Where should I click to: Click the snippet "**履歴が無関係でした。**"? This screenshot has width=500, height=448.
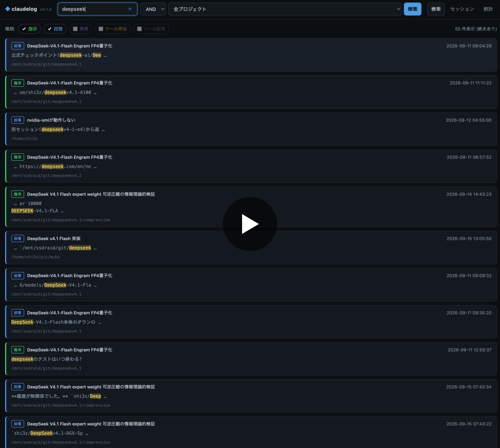pyautogui.click(x=40, y=396)
